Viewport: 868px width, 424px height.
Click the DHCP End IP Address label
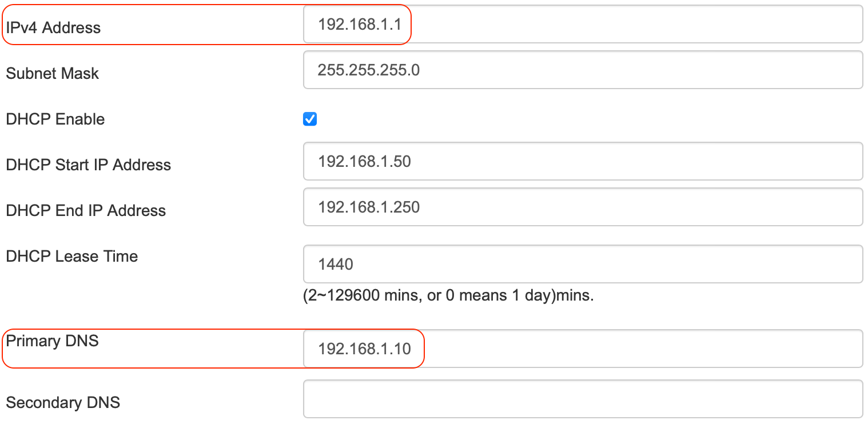(x=85, y=210)
